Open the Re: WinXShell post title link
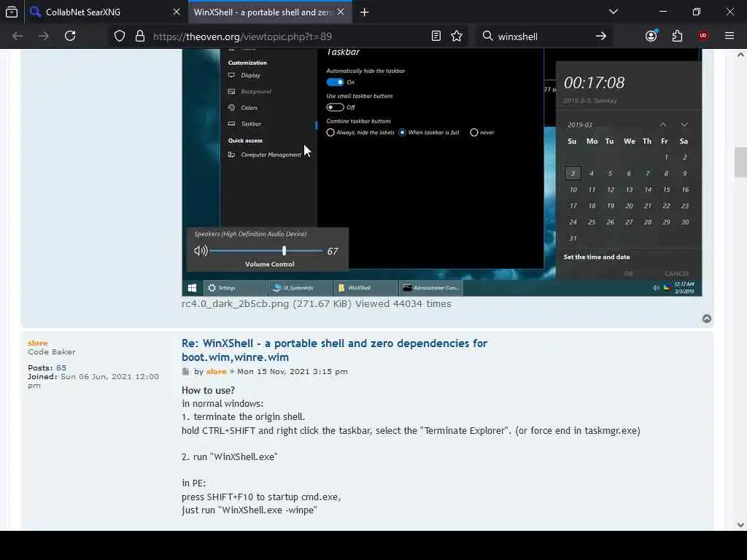Viewport: 747px width, 560px height. (334, 350)
